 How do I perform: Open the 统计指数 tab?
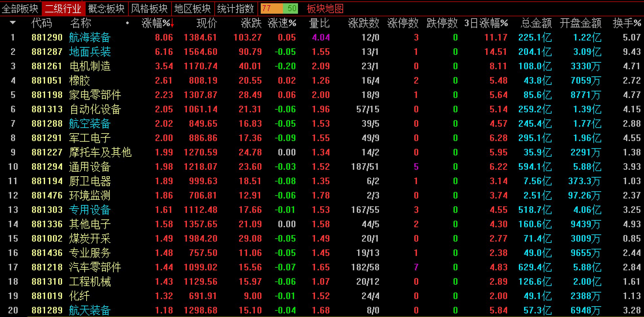(235, 8)
